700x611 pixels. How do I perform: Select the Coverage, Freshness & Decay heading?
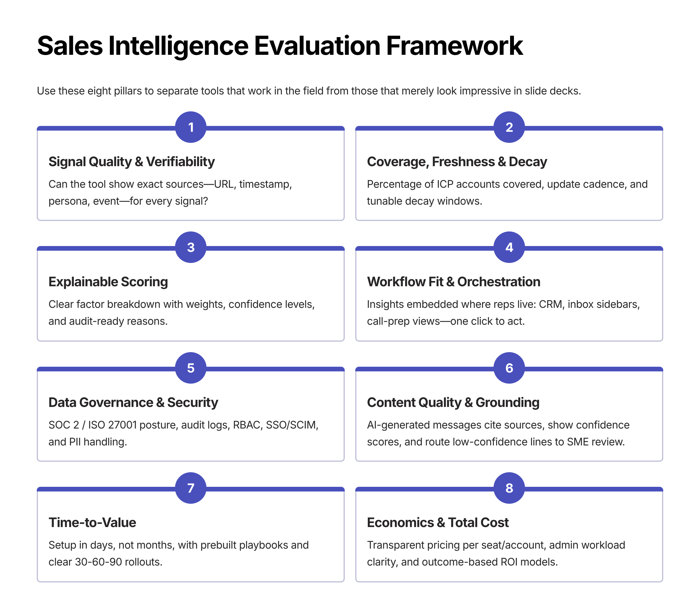[457, 161]
